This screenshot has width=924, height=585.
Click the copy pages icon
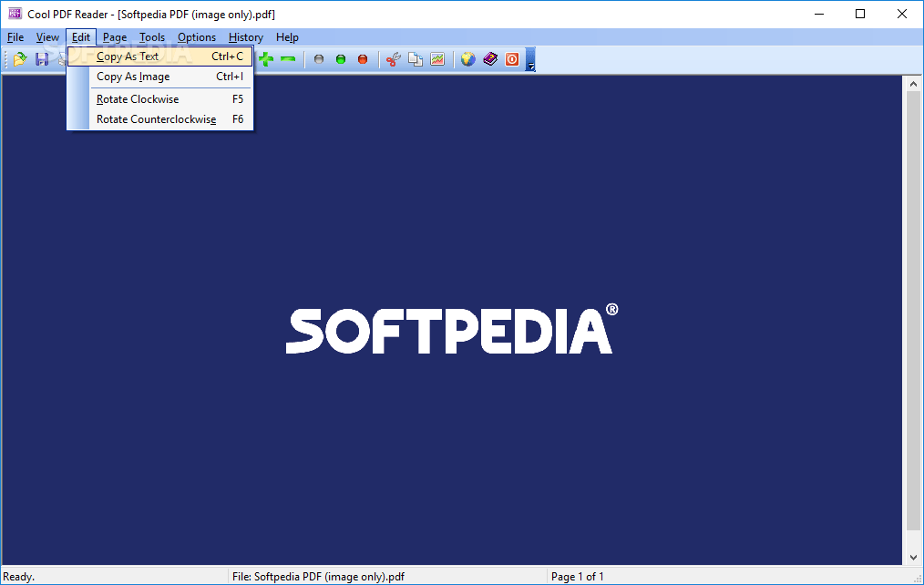coord(416,59)
